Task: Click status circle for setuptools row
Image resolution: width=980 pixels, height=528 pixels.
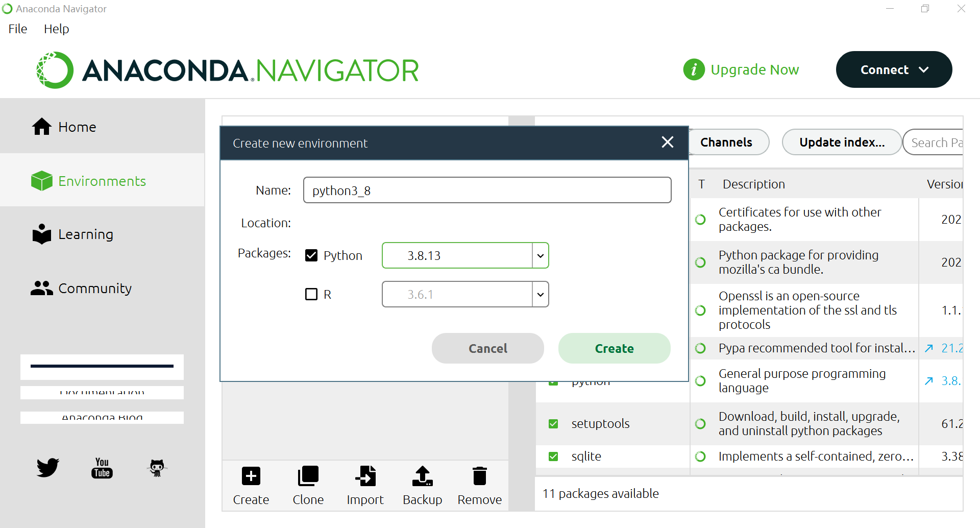Action: (701, 424)
